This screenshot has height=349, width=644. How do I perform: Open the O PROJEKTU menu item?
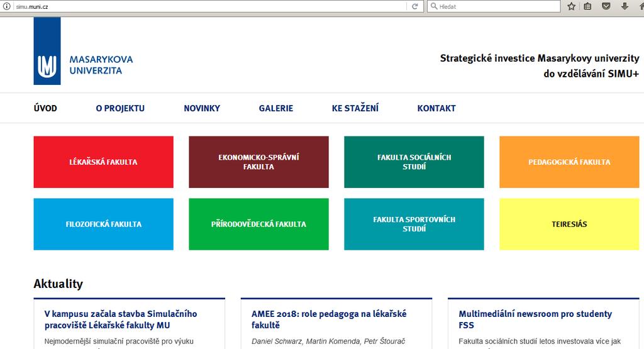(x=120, y=108)
